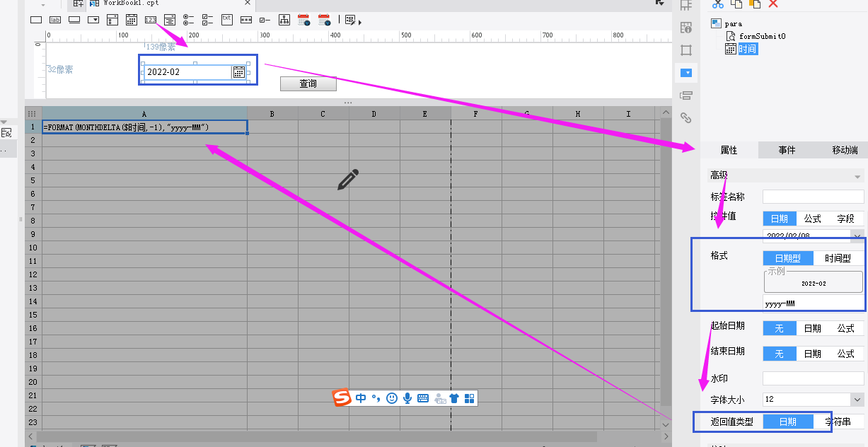This screenshot has width=868, height=447.
Task: Select the combo box widget icon
Action: 93,20
